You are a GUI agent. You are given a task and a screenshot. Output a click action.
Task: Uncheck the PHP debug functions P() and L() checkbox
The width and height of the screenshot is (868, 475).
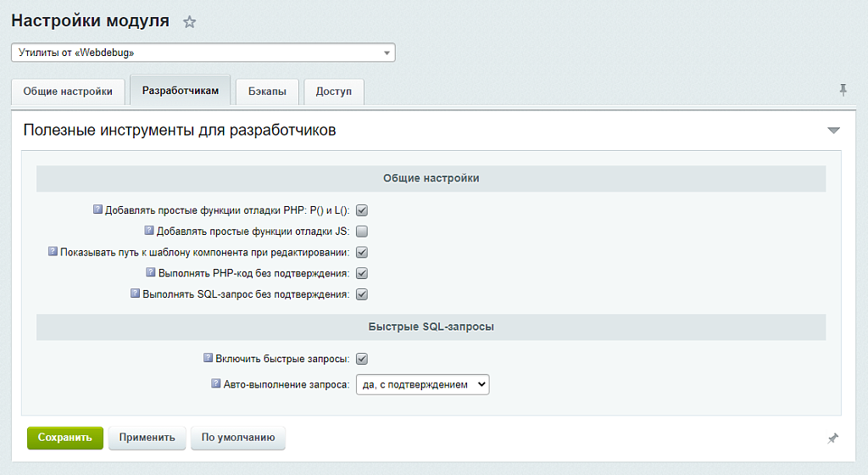coord(362,210)
